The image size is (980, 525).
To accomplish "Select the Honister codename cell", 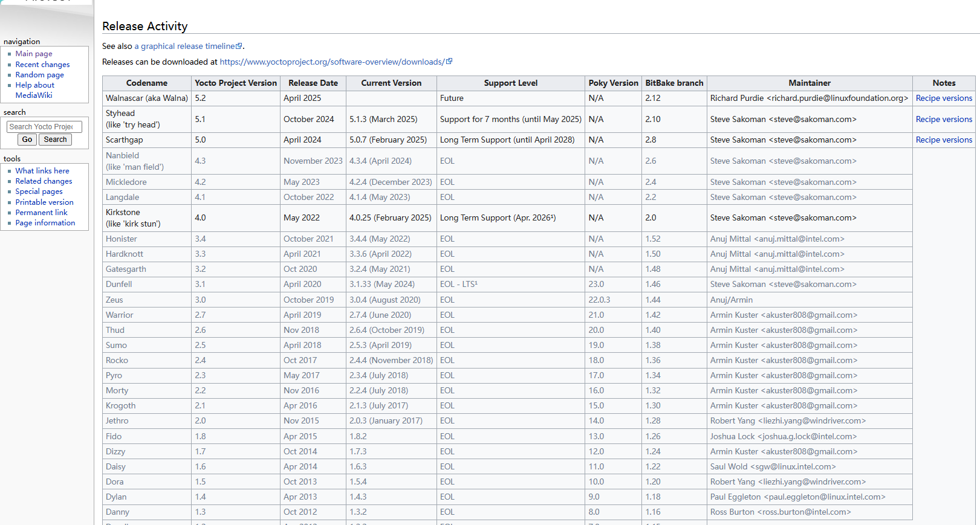I will click(147, 239).
